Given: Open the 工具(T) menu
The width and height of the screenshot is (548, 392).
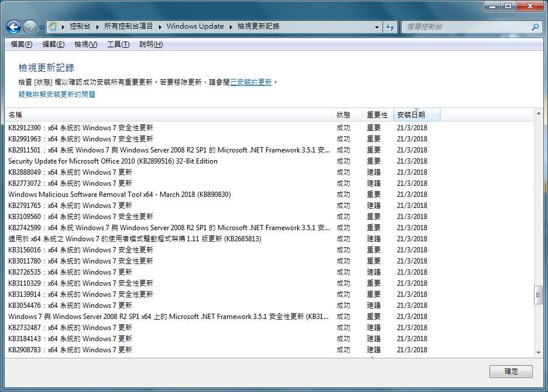Looking at the screenshot, I should point(118,44).
